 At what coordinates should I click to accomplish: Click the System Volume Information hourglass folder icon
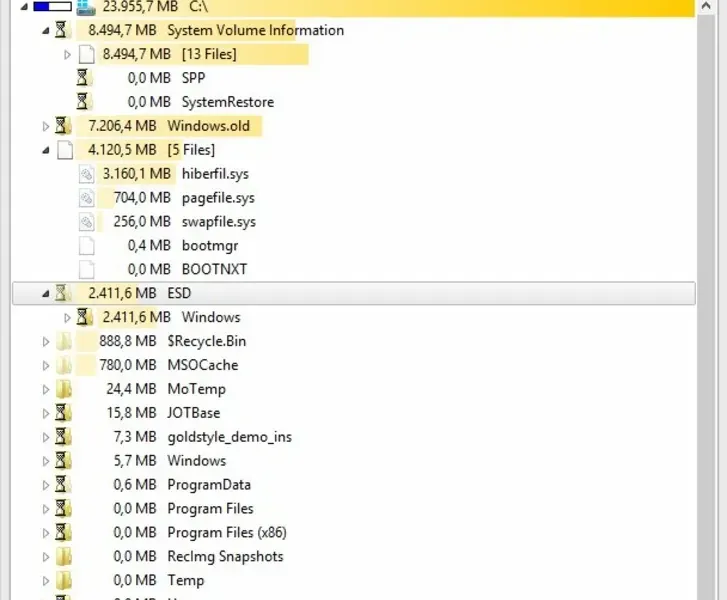pyautogui.click(x=62, y=30)
